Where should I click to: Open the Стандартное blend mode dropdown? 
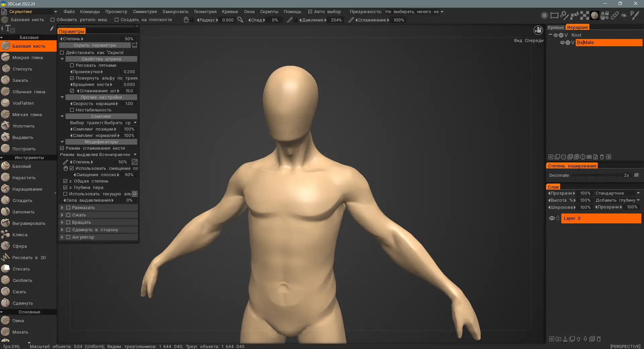618,193
